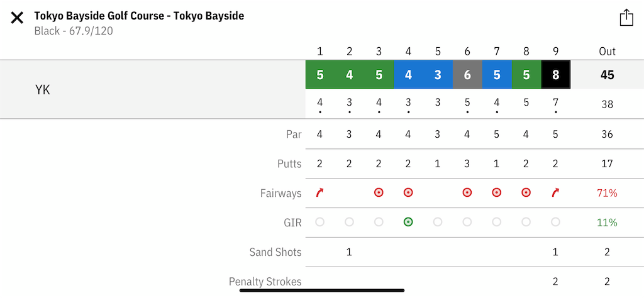This screenshot has width=644, height=298.
Task: Tap the green GIR hit icon on hole 4
Action: point(408,222)
